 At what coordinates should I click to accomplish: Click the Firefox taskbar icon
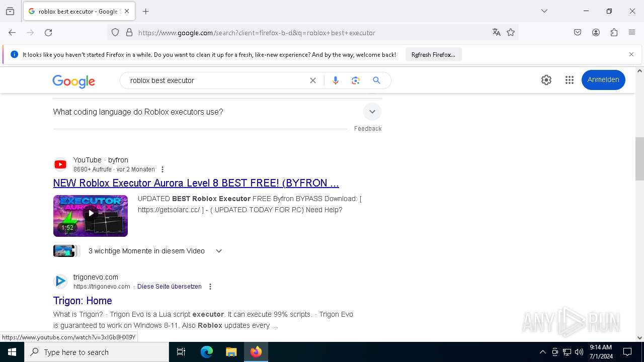tap(256, 352)
